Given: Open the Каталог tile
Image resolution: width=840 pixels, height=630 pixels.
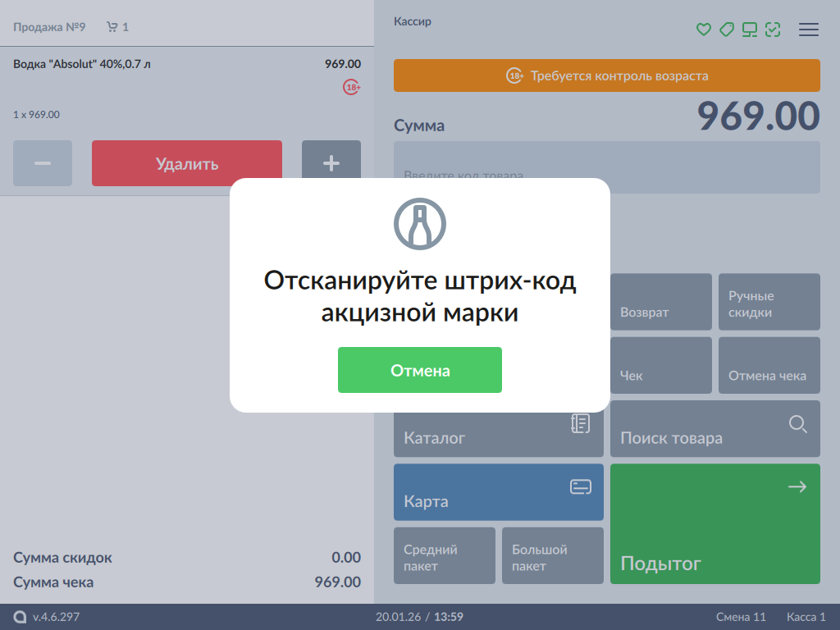Looking at the screenshot, I should click(498, 430).
